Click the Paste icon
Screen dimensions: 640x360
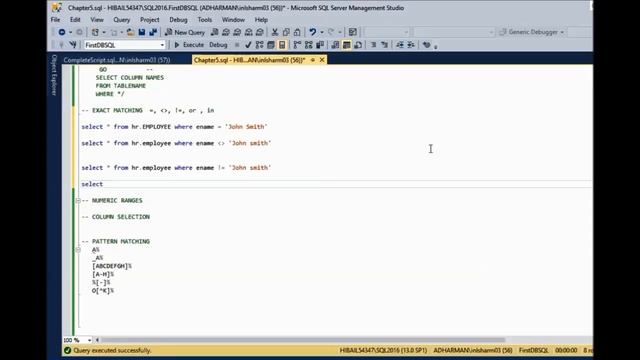tap(297, 32)
